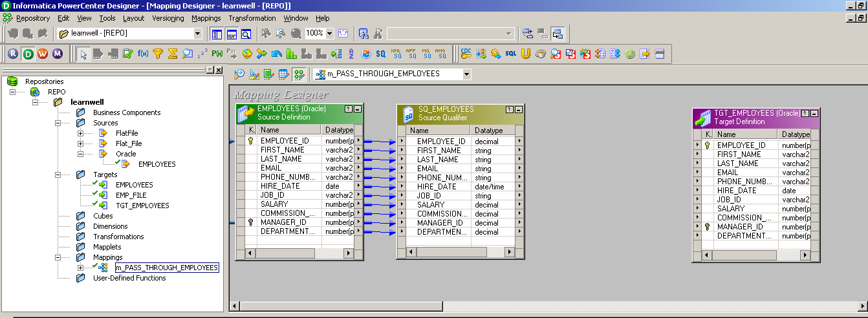Select the Union transformation 'U' icon
Image resolution: width=868 pixels, height=318 pixels.
pyautogui.click(x=525, y=54)
